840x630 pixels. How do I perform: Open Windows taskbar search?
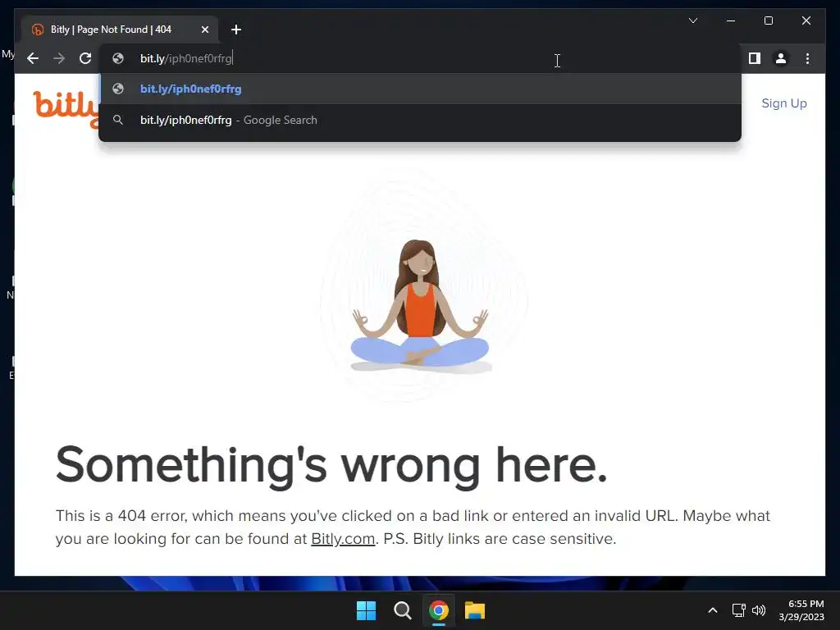(402, 610)
